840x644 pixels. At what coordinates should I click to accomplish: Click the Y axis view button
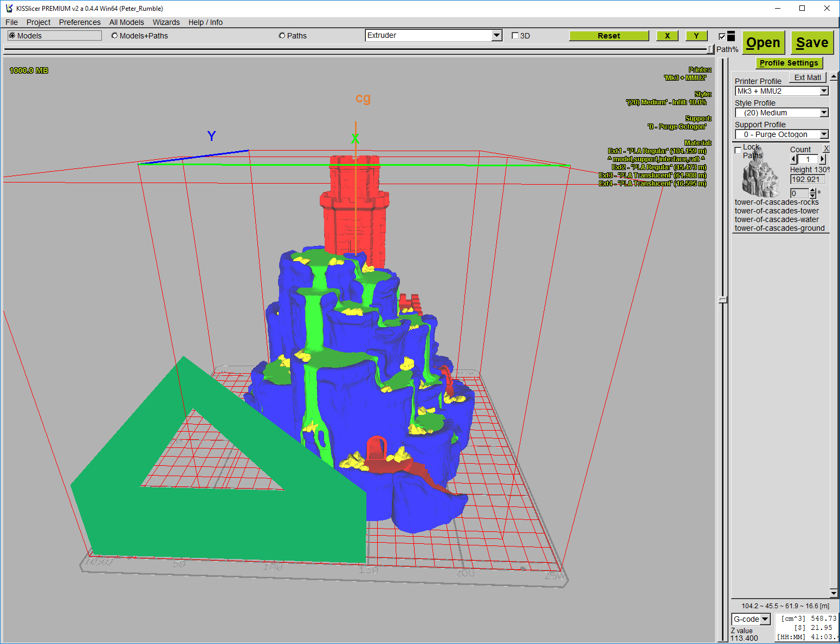click(696, 36)
